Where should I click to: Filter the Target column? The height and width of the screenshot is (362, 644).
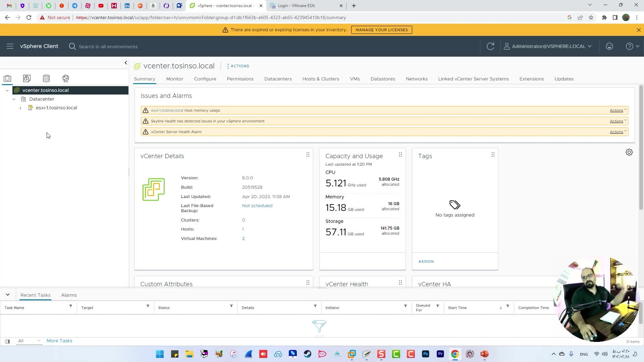click(148, 306)
